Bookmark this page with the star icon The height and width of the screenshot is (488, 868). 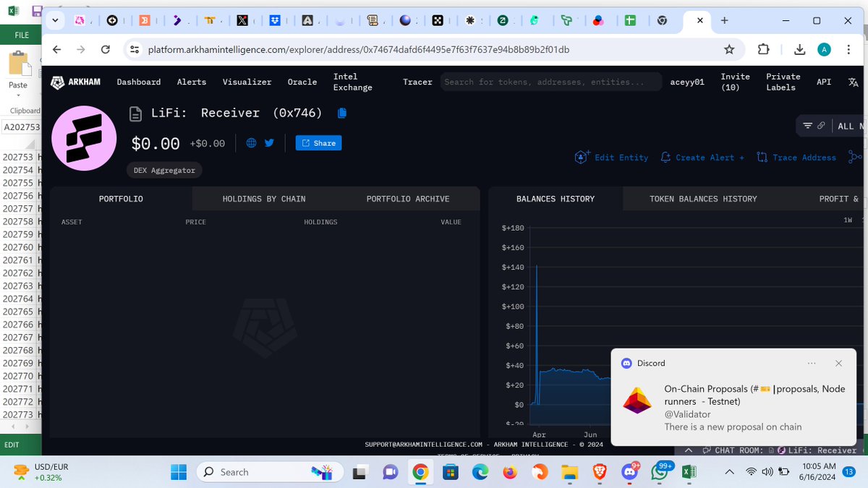729,49
